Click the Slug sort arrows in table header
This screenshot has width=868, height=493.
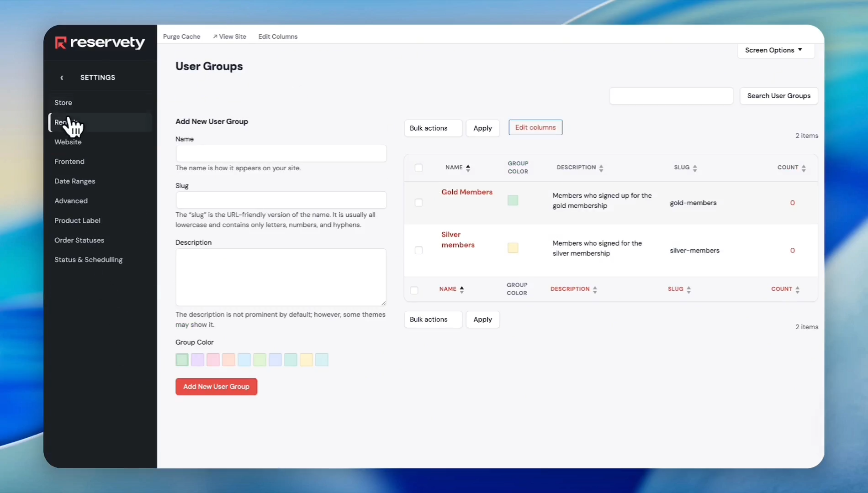point(694,168)
